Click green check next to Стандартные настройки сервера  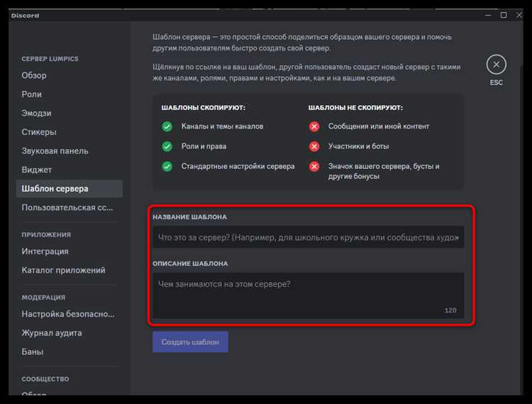pyautogui.click(x=167, y=166)
